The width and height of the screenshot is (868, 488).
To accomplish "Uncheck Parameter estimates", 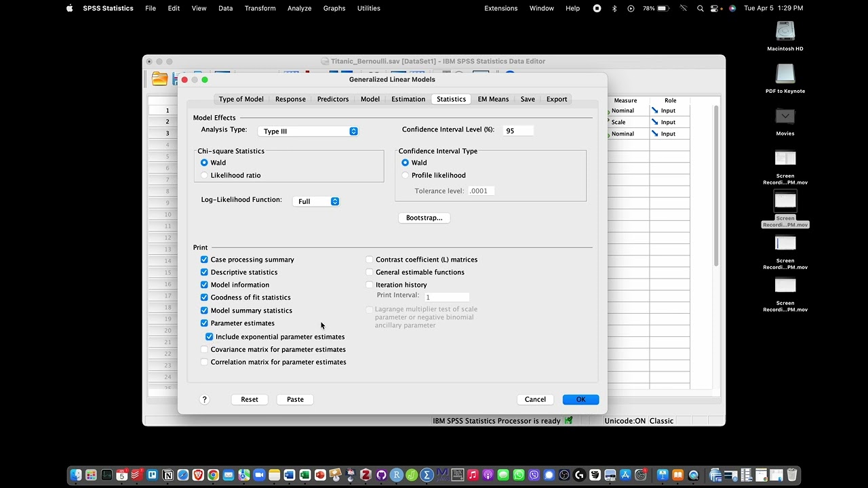I will click(204, 323).
